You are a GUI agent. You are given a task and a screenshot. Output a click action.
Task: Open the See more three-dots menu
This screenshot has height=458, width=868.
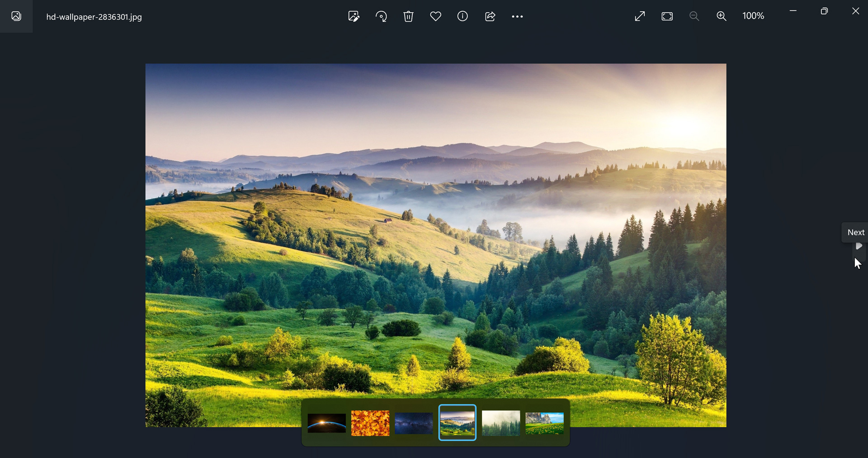517,17
